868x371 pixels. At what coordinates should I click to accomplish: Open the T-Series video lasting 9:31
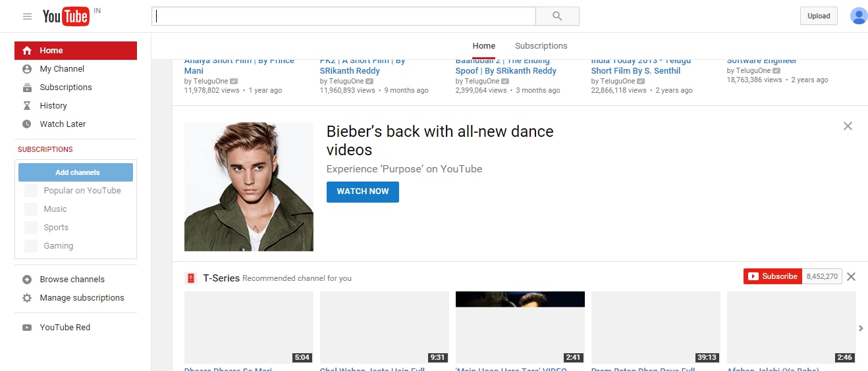(x=385, y=328)
